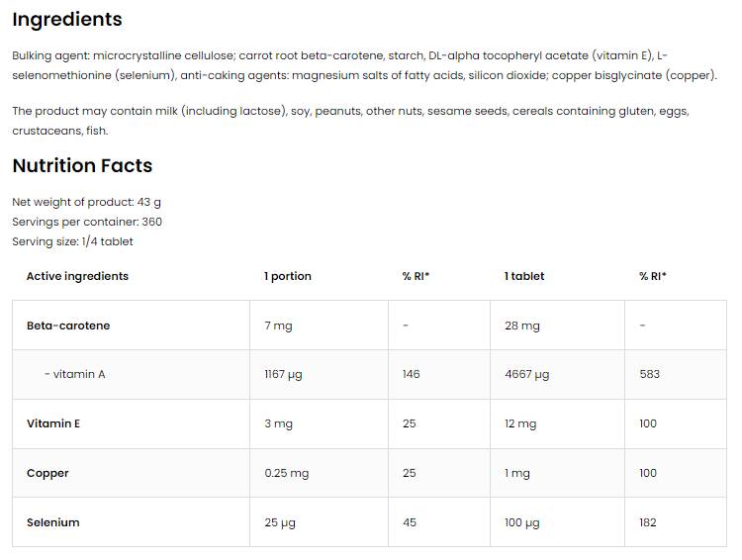Select the Selenium row label

[53, 522]
